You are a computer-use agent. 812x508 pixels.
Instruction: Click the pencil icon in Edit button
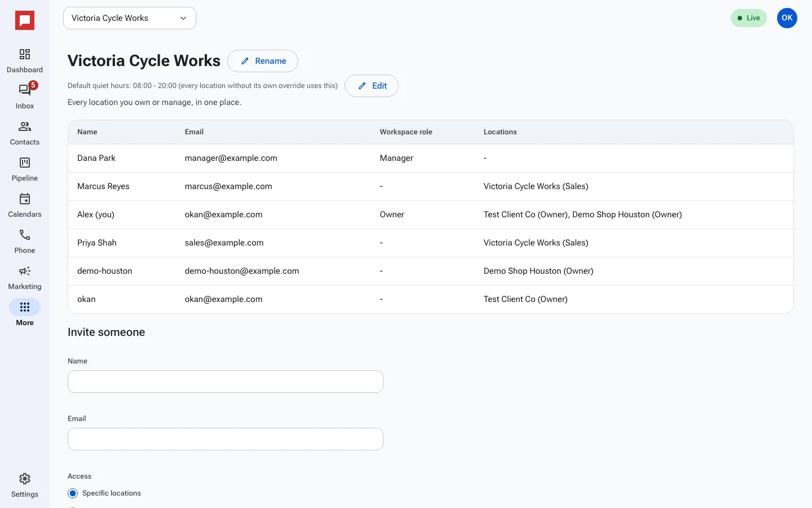coord(362,86)
